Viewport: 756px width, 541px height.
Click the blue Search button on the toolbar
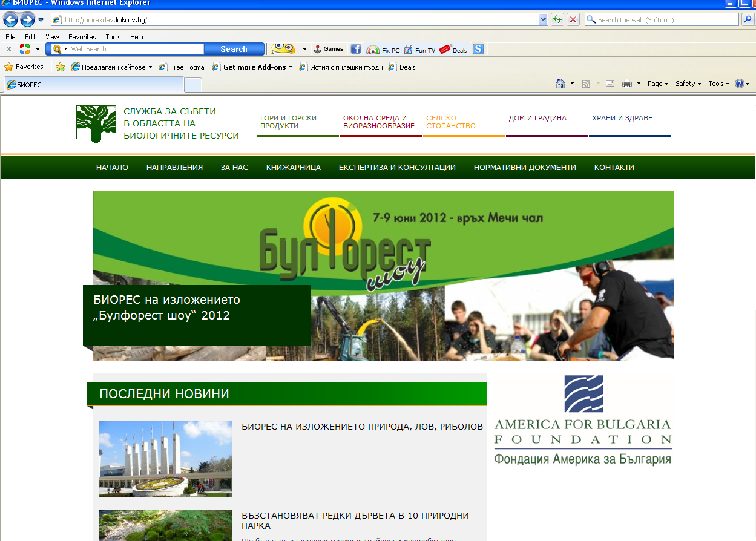pos(234,49)
